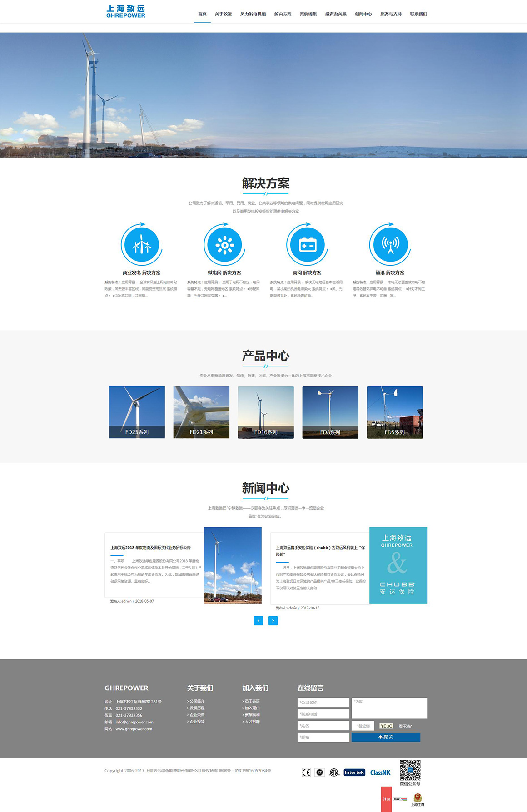Open 风力发电机组 in the navigation menu
This screenshot has height=812, width=527.
253,14
